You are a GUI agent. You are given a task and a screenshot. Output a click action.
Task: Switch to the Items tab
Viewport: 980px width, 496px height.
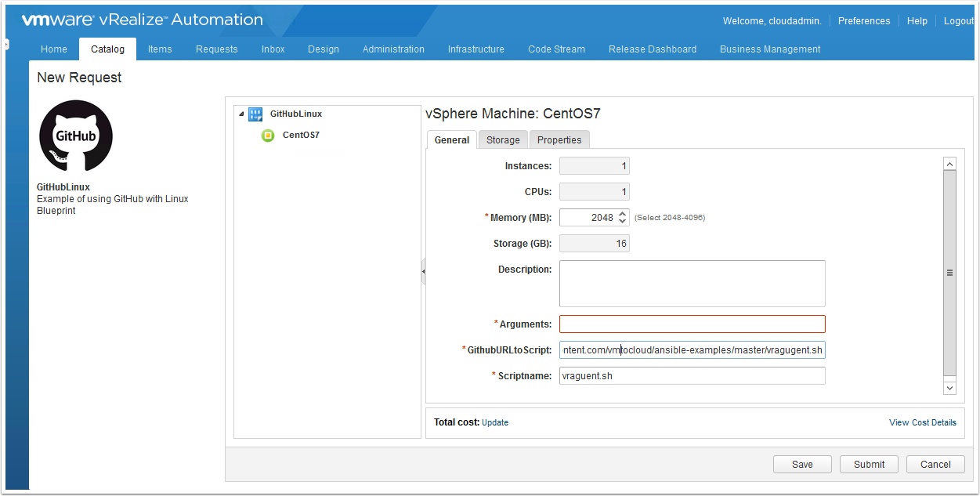click(x=160, y=49)
